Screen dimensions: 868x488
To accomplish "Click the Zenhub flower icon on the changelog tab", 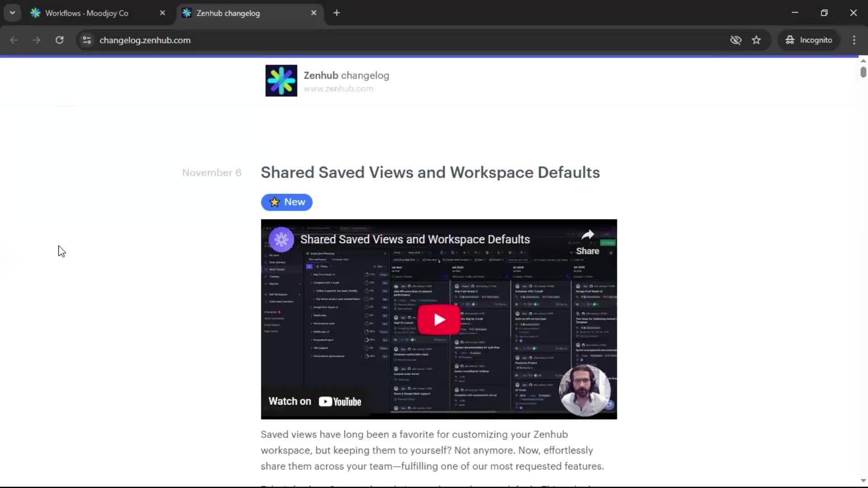I will [187, 13].
